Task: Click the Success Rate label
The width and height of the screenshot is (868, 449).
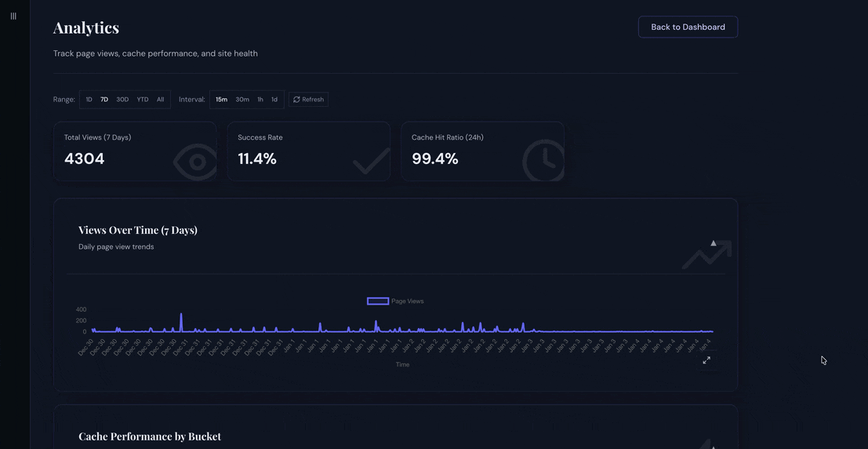Action: 260,137
